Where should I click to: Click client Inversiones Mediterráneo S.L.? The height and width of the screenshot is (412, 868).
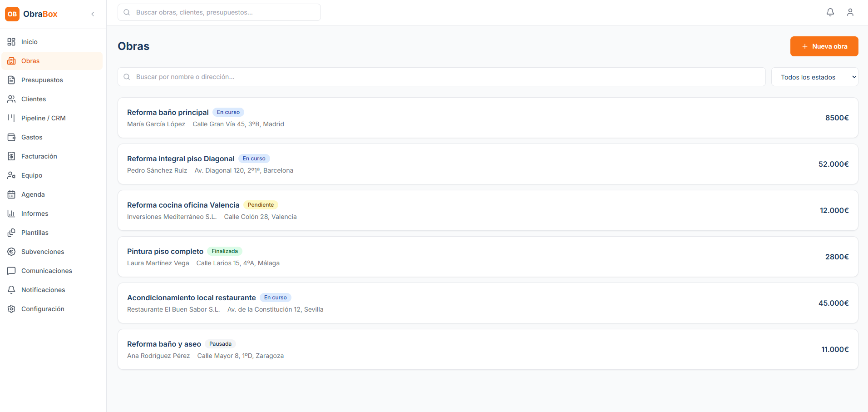tap(172, 217)
